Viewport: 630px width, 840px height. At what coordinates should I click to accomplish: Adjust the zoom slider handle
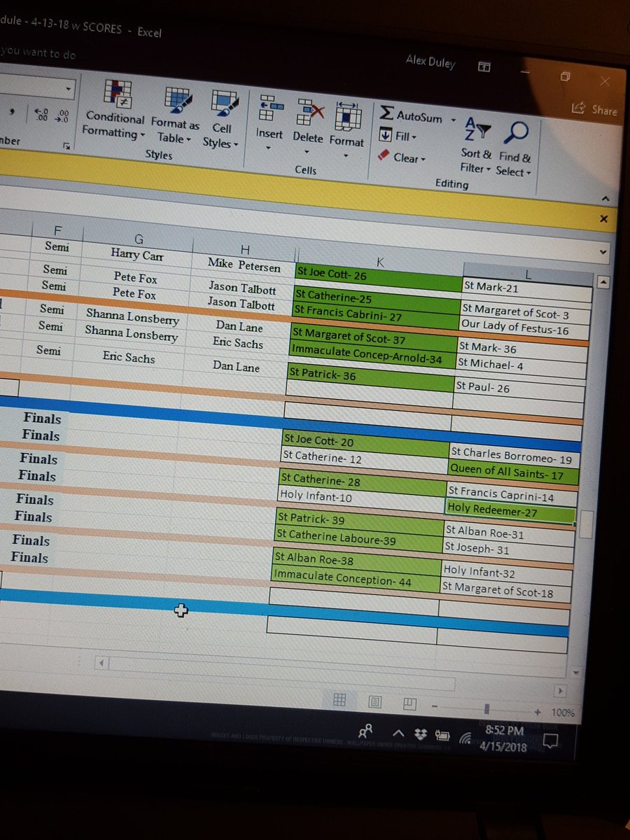tap(487, 708)
